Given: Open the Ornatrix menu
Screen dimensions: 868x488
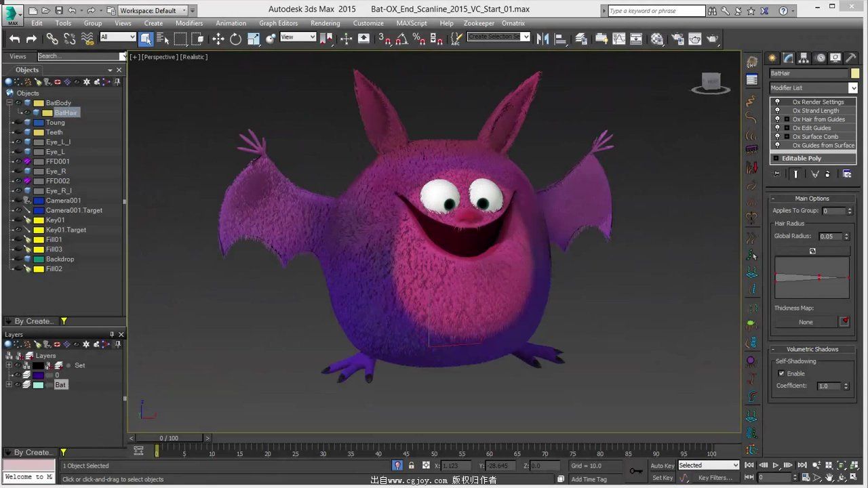Looking at the screenshot, I should coord(513,23).
